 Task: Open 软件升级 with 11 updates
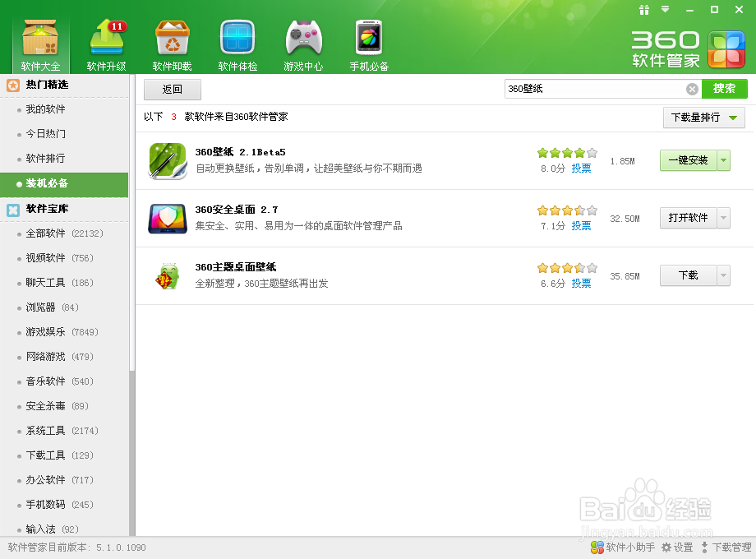tap(107, 45)
